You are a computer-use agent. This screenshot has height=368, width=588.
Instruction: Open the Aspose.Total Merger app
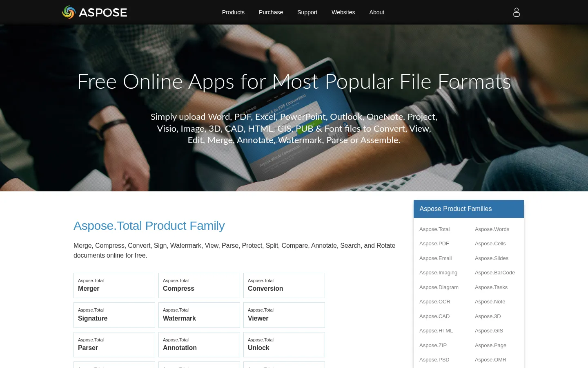tap(114, 285)
